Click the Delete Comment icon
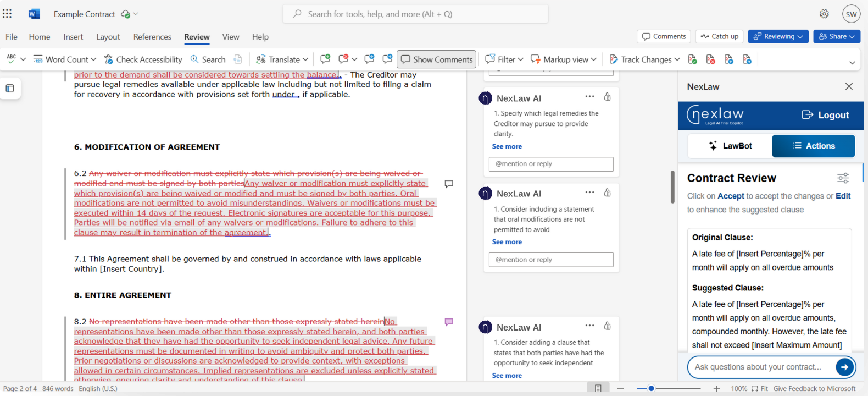Image resolution: width=868 pixels, height=396 pixels. point(343,59)
